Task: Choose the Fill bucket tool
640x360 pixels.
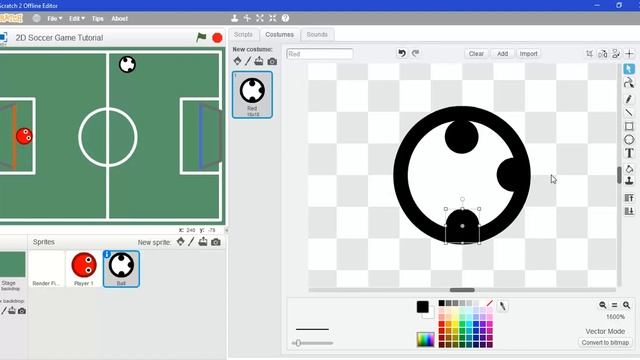Action: coord(629,168)
